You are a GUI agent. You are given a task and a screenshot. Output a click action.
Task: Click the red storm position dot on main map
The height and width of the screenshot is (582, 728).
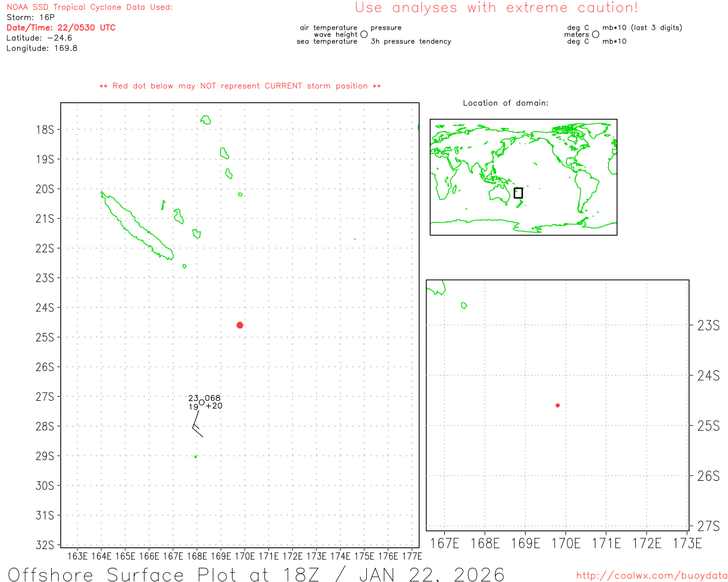[x=240, y=325]
